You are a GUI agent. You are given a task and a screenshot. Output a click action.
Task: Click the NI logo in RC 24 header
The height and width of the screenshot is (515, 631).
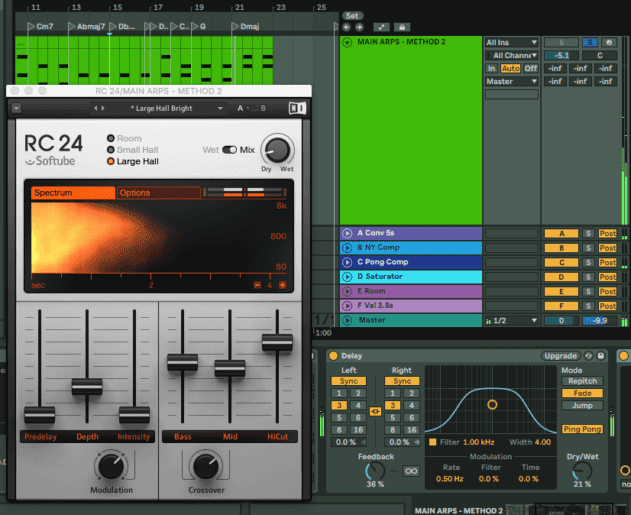[297, 108]
